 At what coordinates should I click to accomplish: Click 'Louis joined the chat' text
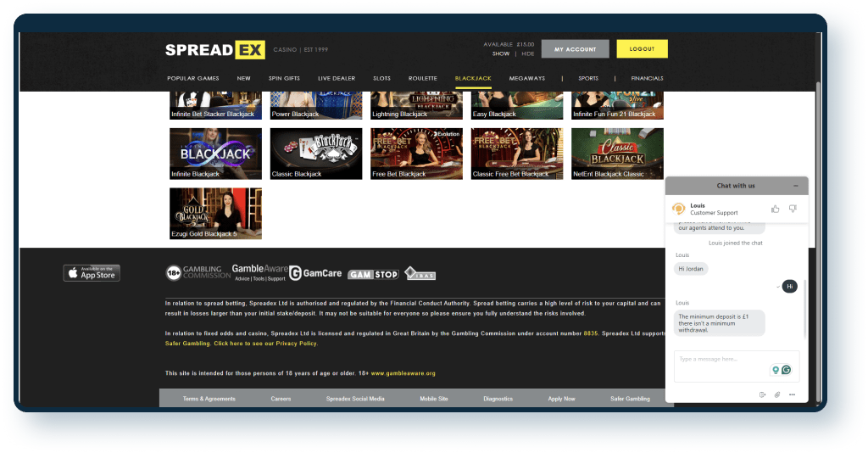(736, 243)
